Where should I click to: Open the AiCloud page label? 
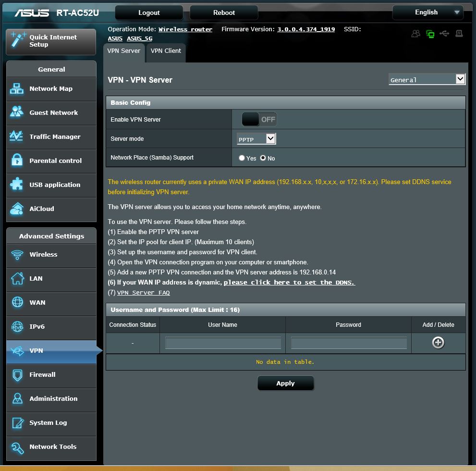click(42, 209)
